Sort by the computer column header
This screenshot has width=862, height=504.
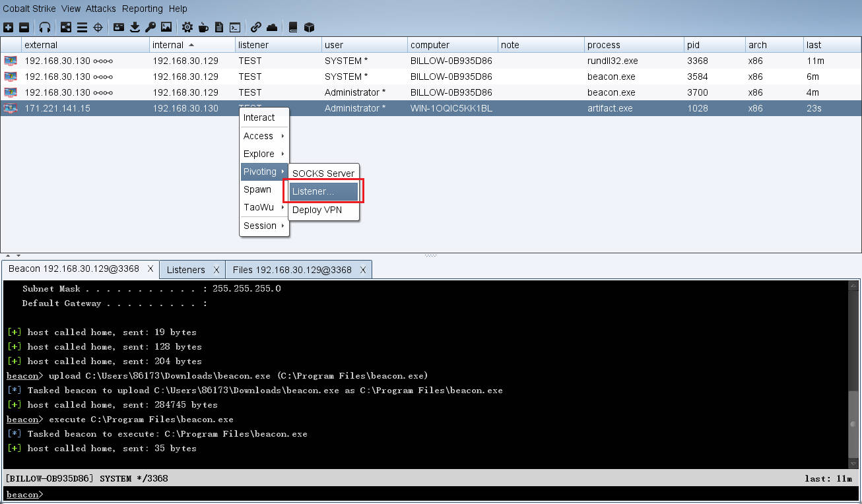(x=452, y=45)
